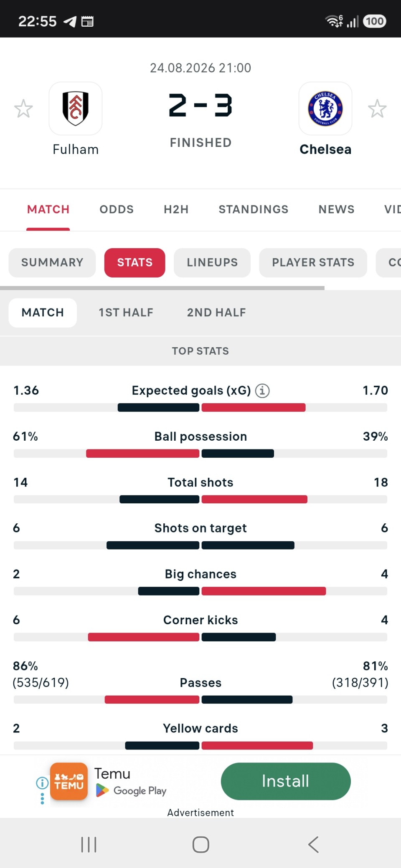Tap the horizontal scroll indicator under the chips
This screenshot has height=868, width=401.
pyautogui.click(x=162, y=288)
